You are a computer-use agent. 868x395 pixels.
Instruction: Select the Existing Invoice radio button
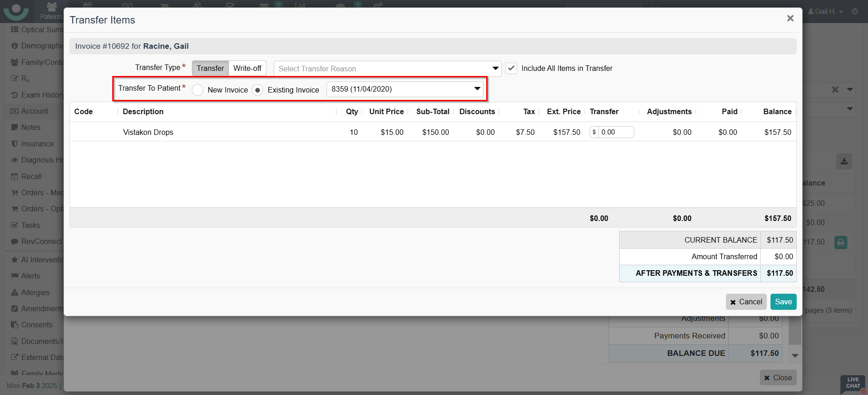pos(258,90)
